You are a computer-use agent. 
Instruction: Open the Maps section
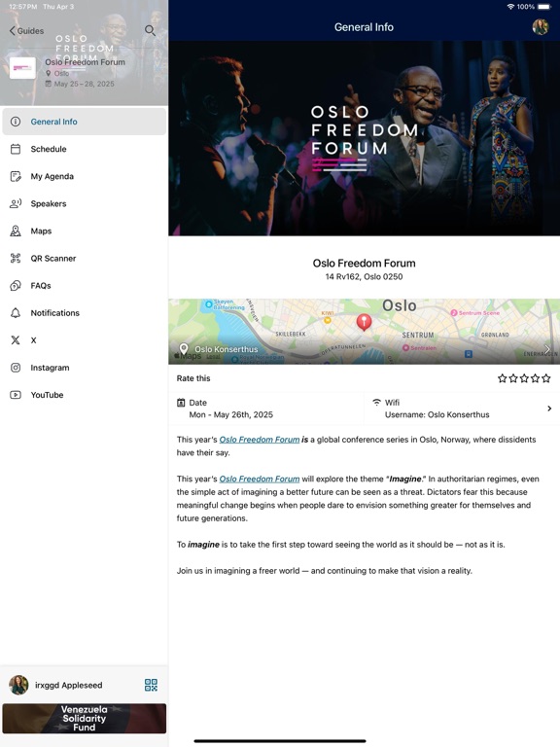click(85, 231)
